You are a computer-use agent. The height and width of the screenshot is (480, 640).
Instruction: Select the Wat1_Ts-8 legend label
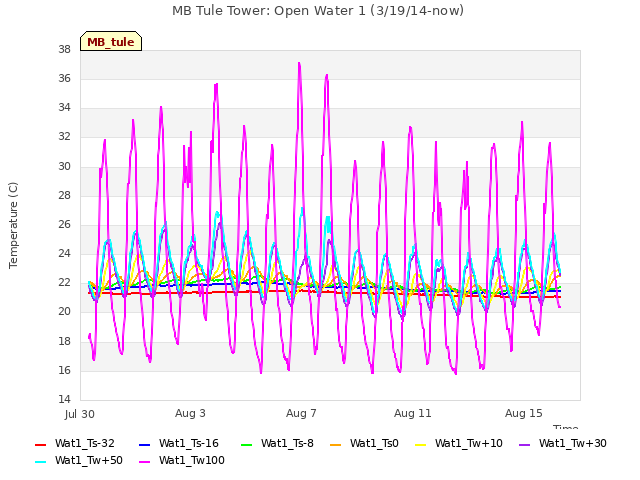(287, 443)
